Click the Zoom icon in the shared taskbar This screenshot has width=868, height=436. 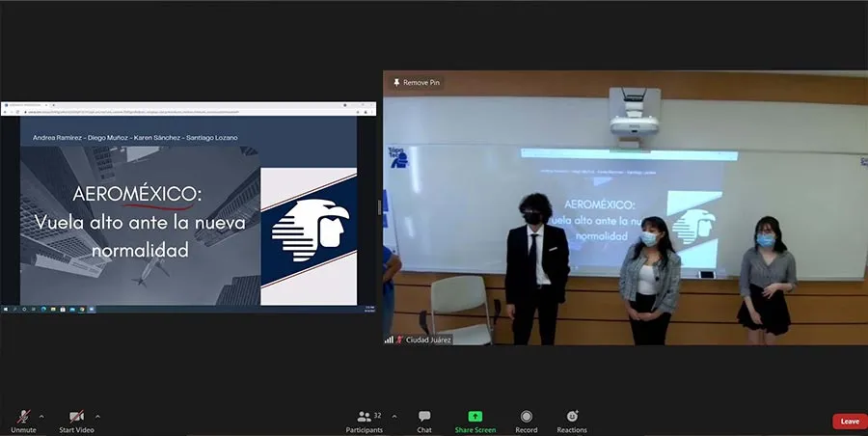(x=92, y=309)
